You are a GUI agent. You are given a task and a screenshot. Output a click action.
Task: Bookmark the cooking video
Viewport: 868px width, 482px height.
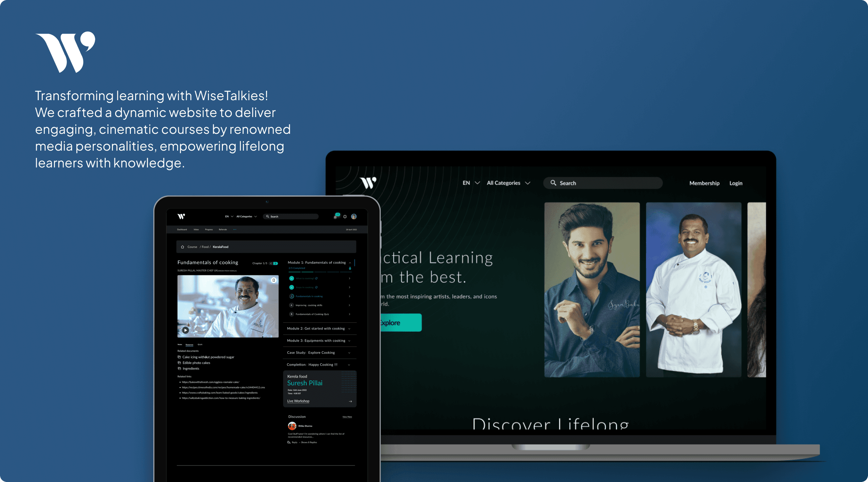274,280
